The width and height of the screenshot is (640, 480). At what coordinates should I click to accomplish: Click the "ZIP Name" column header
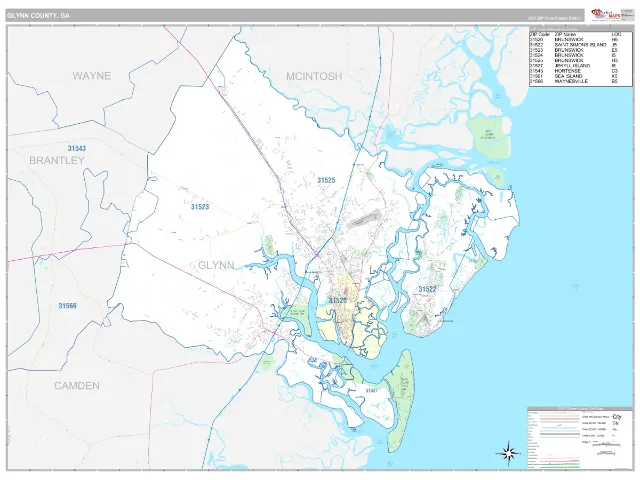[x=565, y=35]
